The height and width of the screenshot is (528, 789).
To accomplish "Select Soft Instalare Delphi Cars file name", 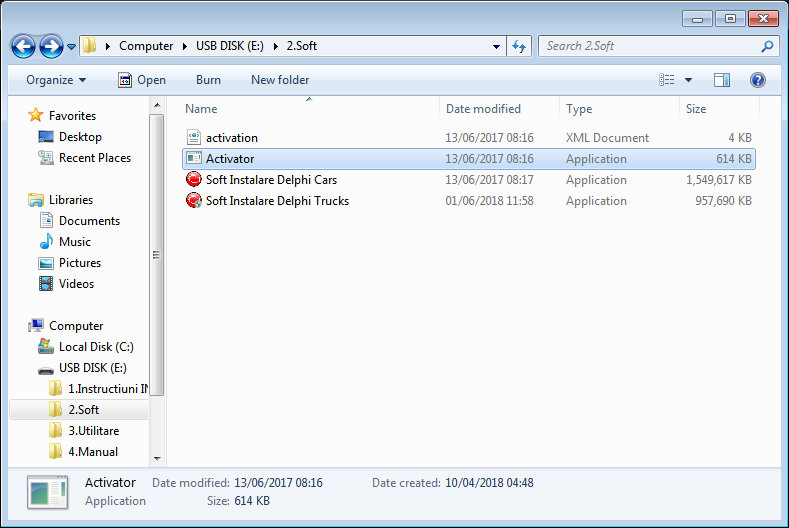I will pyautogui.click(x=271, y=180).
